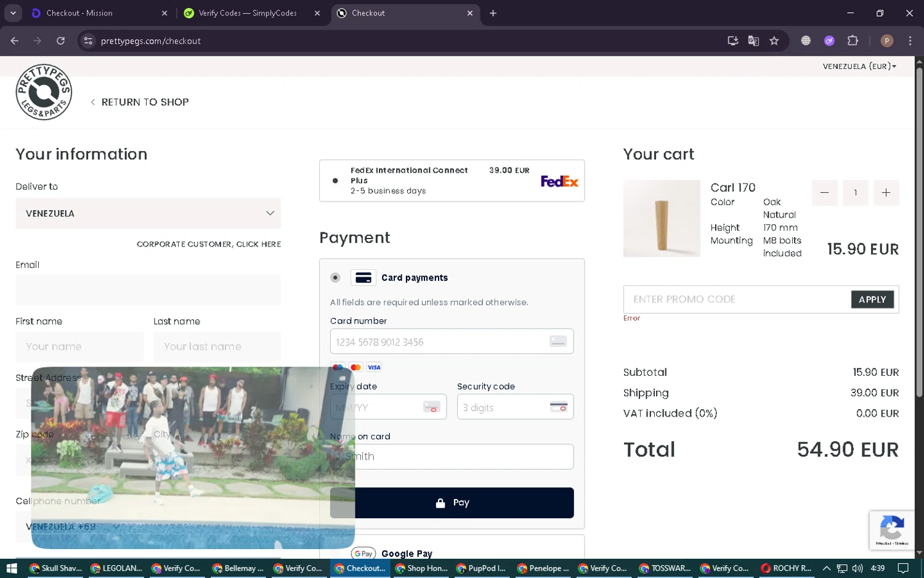This screenshot has width=924, height=578.
Task: Click the Name on card field
Action: [452, 457]
